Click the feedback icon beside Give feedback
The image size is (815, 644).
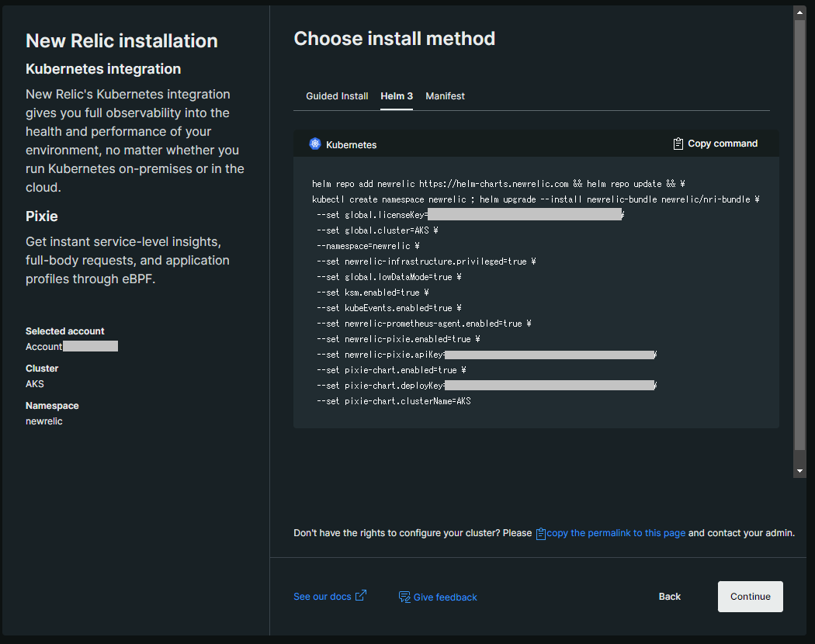[404, 597]
